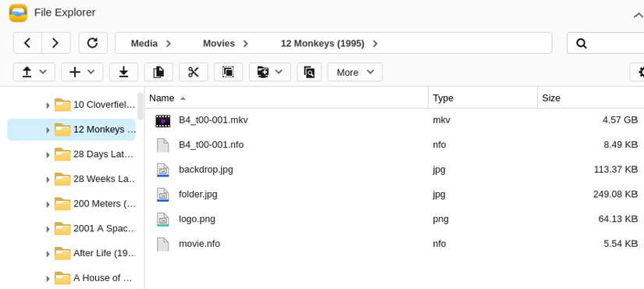Select file B4_t00-001.nfo by name
This screenshot has height=289, width=644.
pos(211,144)
